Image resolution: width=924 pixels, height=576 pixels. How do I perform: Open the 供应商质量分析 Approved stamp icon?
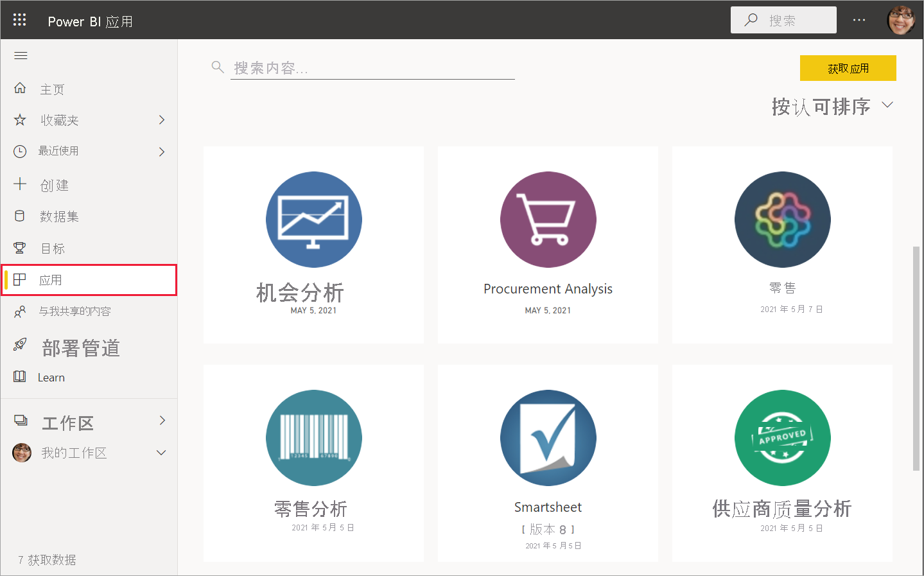[x=783, y=438]
